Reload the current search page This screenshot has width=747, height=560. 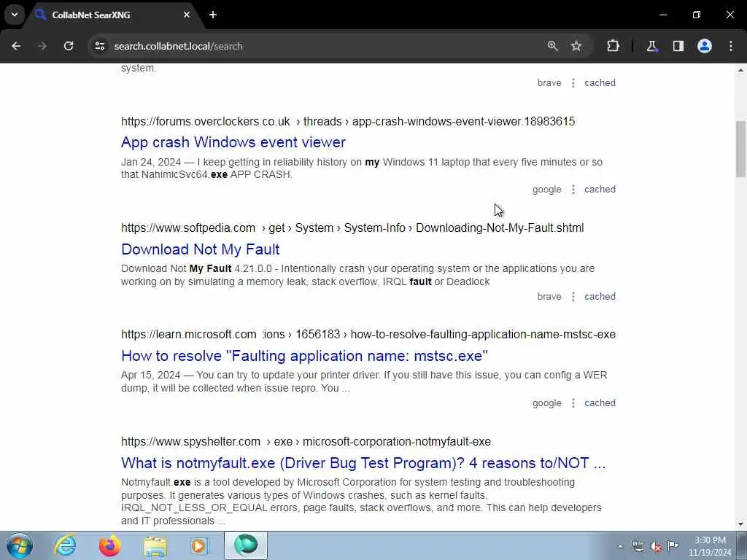coord(69,46)
